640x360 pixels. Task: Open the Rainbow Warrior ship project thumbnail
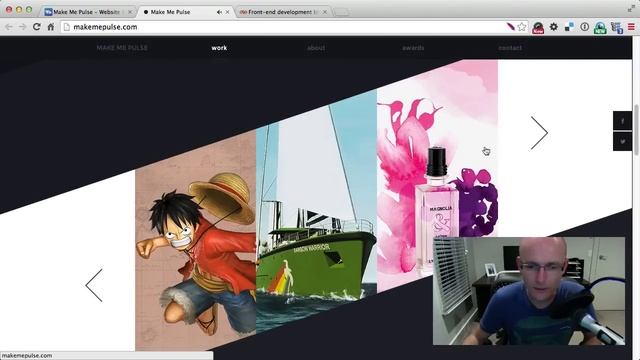pos(316,208)
